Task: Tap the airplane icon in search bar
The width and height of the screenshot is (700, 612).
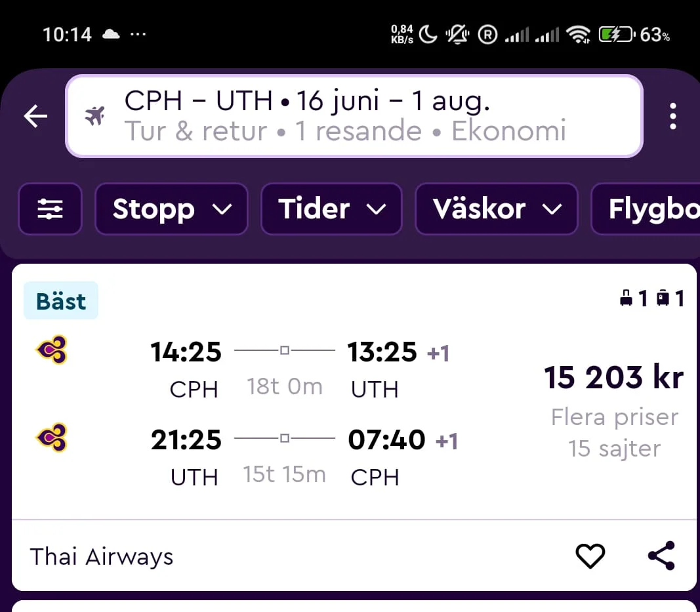Action: [x=95, y=117]
